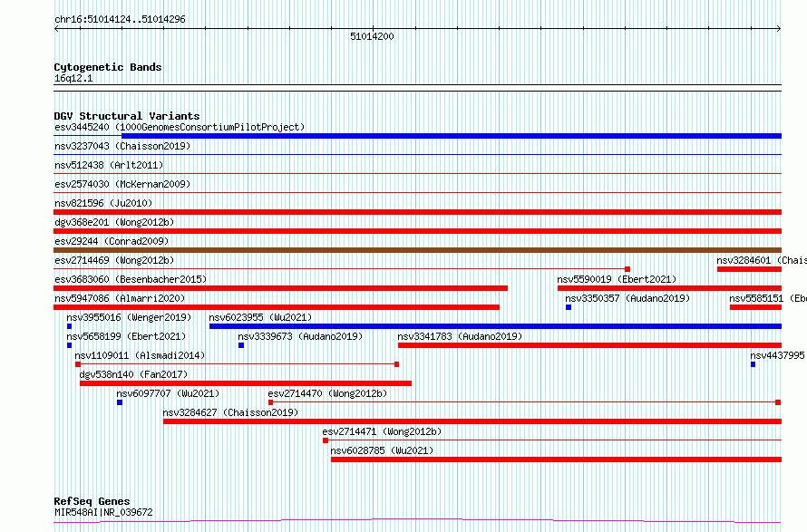
Task: Click blue marker under nsv5658199
Action: (x=70, y=345)
